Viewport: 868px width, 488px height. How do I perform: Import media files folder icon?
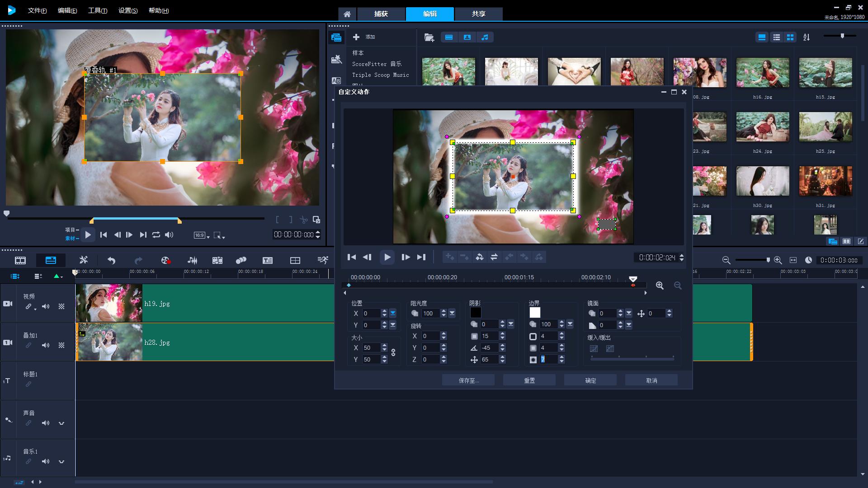[x=429, y=38]
